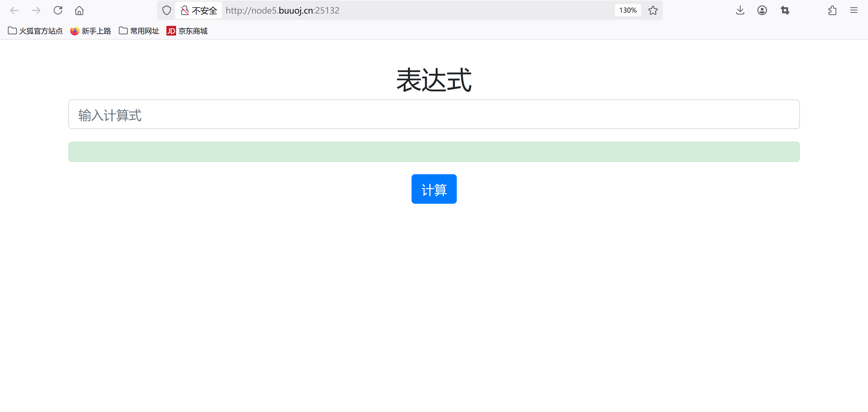Open the 京东商城 bookmark
868x412 pixels.
[187, 31]
